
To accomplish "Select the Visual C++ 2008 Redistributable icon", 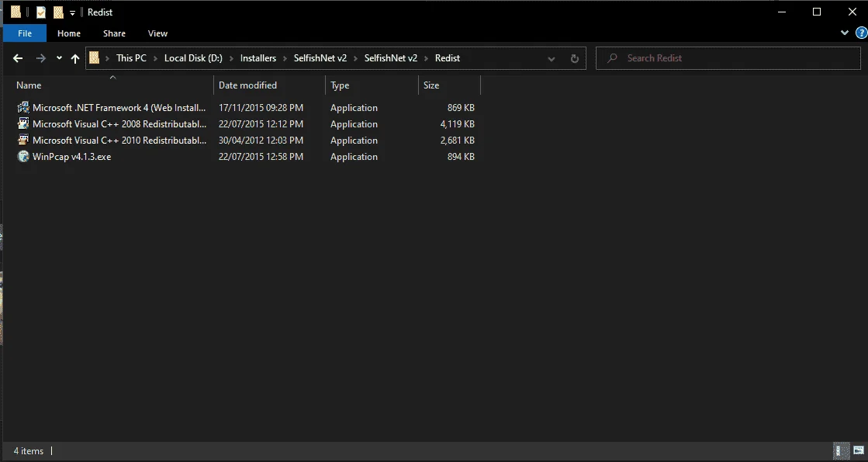I will coord(23,124).
